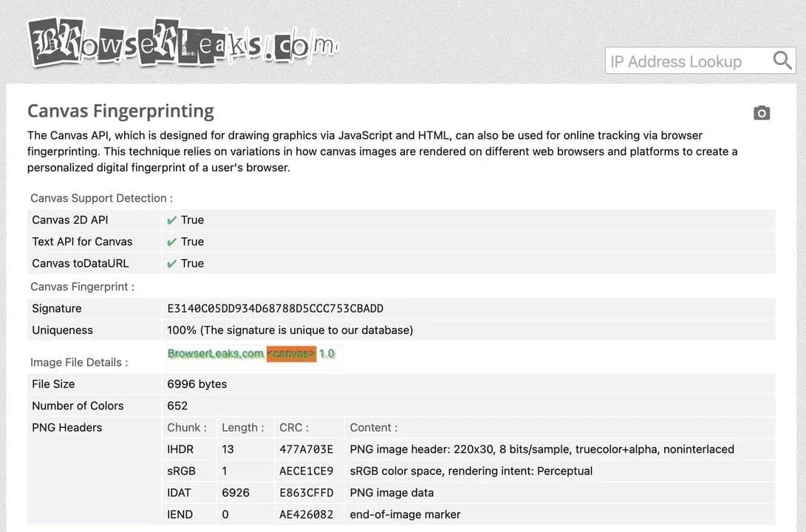Click the Uniqueness 100% row

pyautogui.click(x=288, y=330)
